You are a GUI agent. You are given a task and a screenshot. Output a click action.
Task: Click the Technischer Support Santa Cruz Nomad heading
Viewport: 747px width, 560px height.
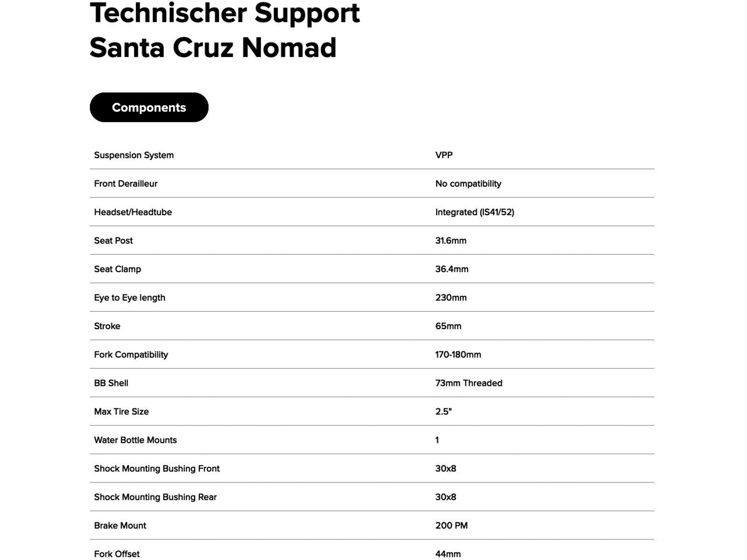225,30
